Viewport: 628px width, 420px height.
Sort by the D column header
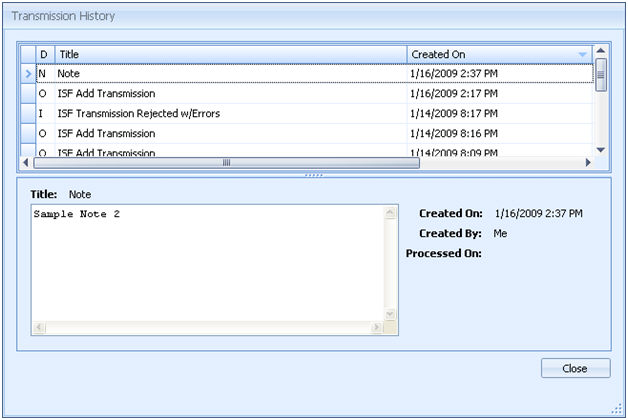[x=43, y=54]
